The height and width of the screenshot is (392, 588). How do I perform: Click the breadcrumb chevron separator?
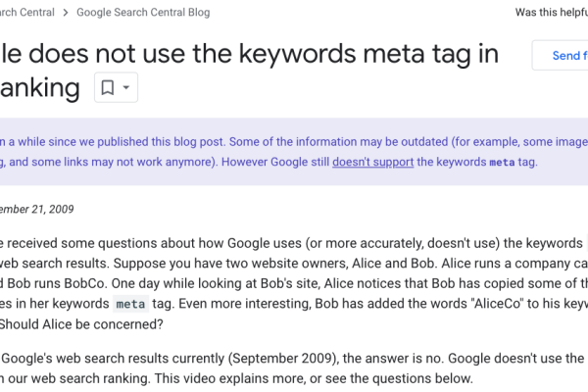(x=66, y=13)
